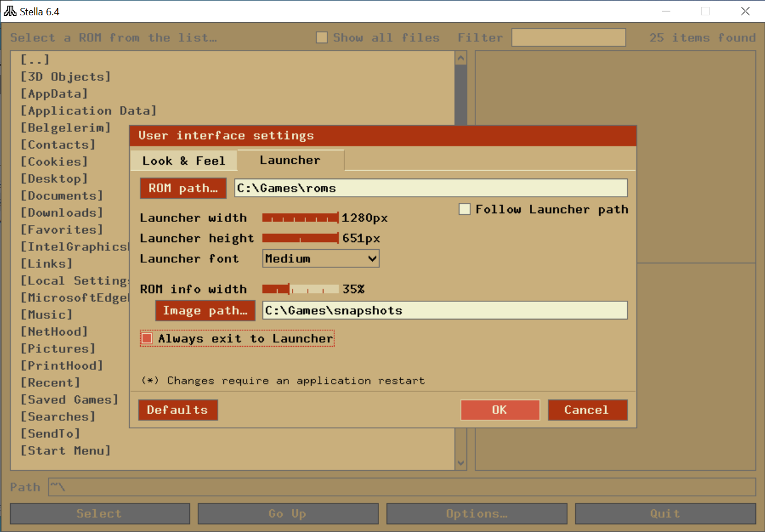Select the [Favorites] folder entry
Image resolution: width=765 pixels, height=532 pixels.
pyautogui.click(x=62, y=229)
